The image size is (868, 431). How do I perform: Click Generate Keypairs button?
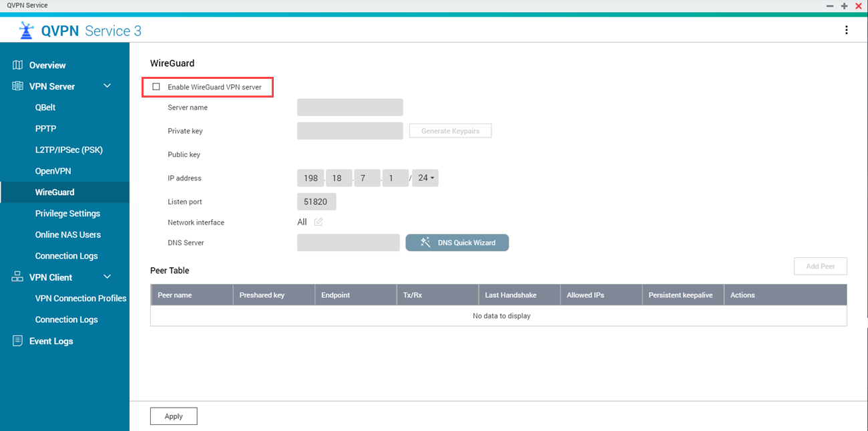[x=450, y=131]
